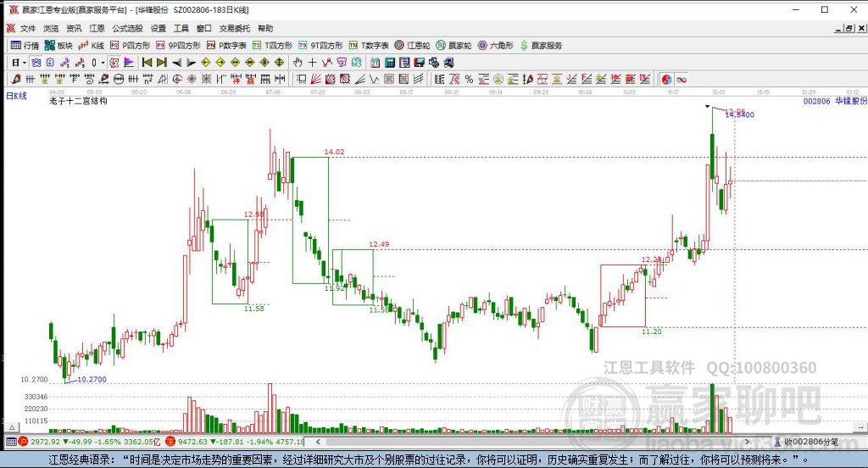This screenshot has width=868, height=468.
Task: Click the 14.02 price label
Action: tap(334, 152)
